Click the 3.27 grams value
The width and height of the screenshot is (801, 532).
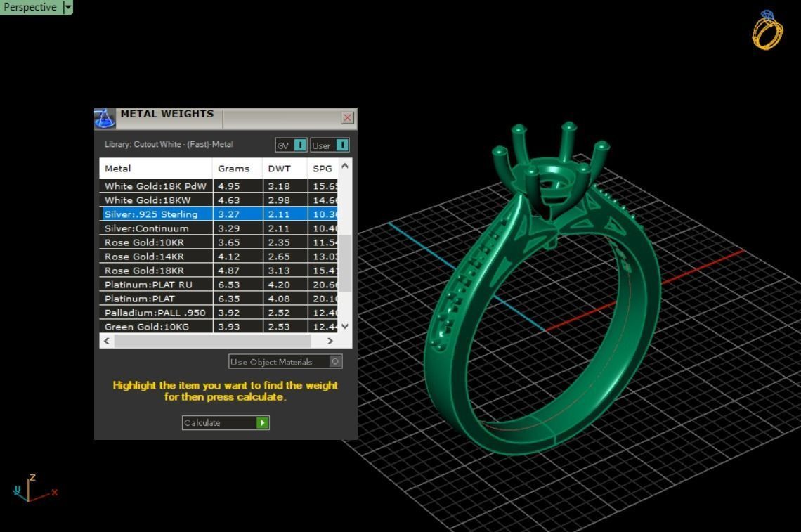pyautogui.click(x=229, y=214)
